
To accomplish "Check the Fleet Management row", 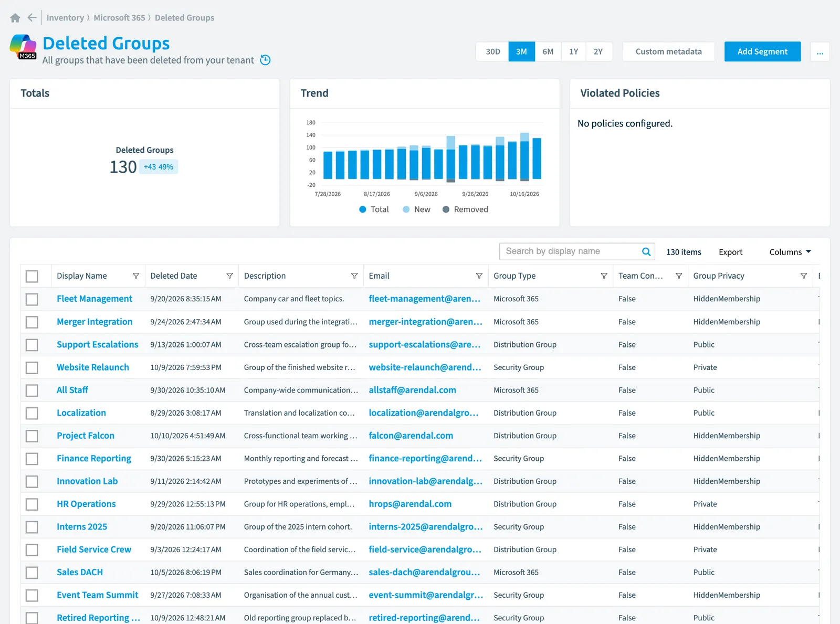I will [32, 299].
